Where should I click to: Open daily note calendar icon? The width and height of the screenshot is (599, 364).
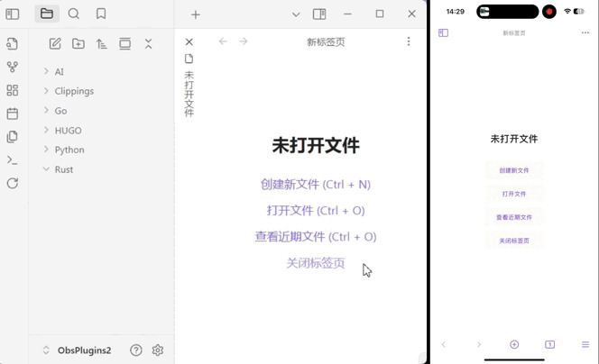pyautogui.click(x=13, y=114)
